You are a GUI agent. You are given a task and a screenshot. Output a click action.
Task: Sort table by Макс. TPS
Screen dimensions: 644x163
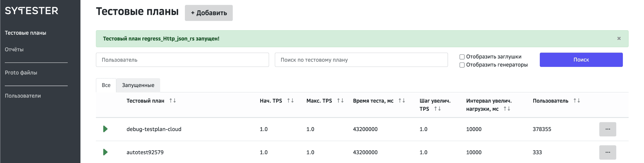click(340, 101)
